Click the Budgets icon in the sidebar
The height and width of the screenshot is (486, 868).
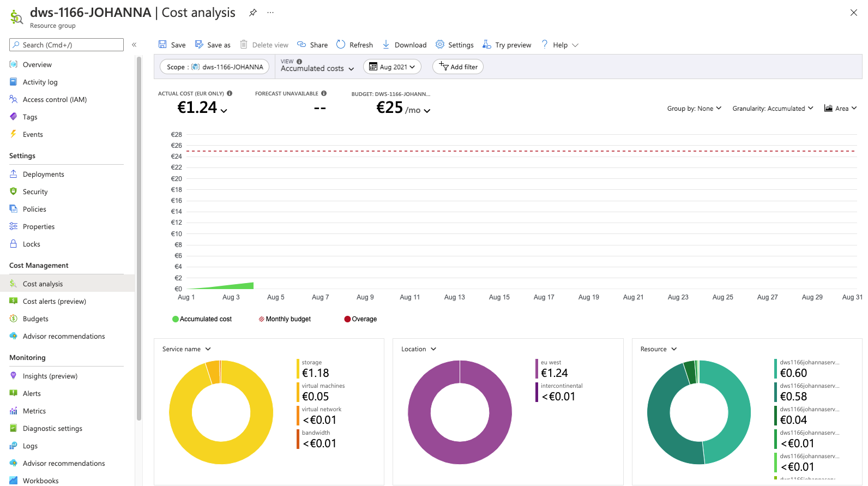click(14, 319)
